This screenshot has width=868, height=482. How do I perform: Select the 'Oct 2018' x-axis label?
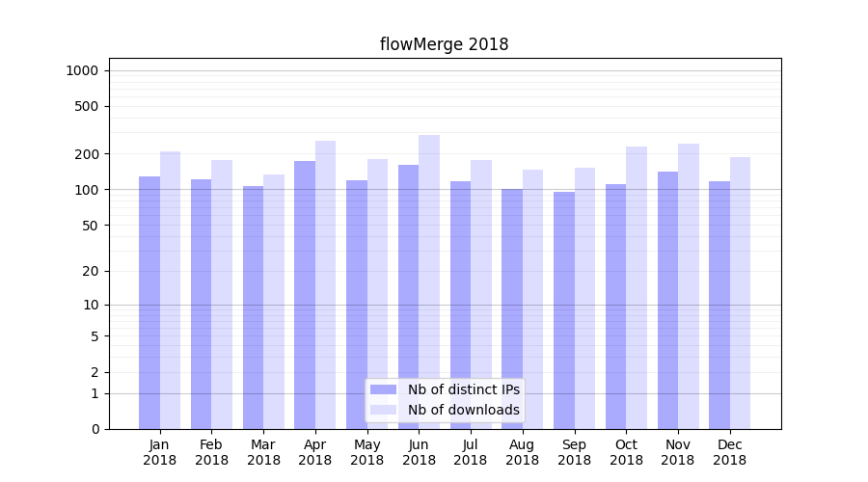tap(626, 452)
